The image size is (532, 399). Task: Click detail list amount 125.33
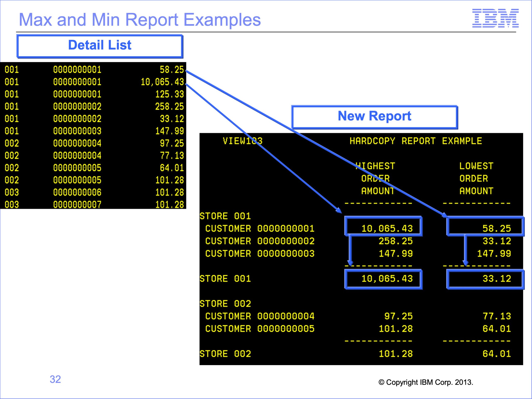tap(170, 94)
